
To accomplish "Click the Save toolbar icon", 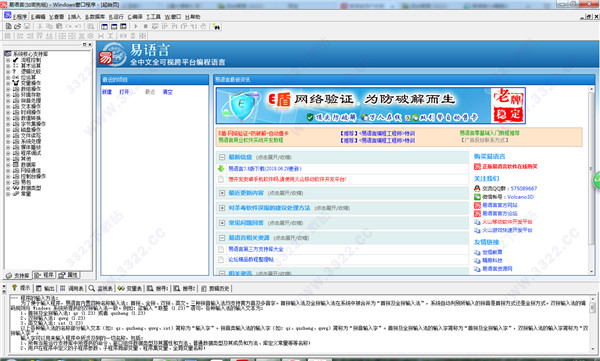I will point(27,26).
